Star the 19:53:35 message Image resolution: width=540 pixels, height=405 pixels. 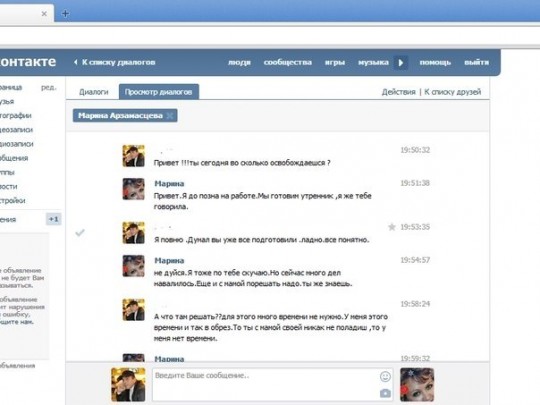tap(392, 227)
